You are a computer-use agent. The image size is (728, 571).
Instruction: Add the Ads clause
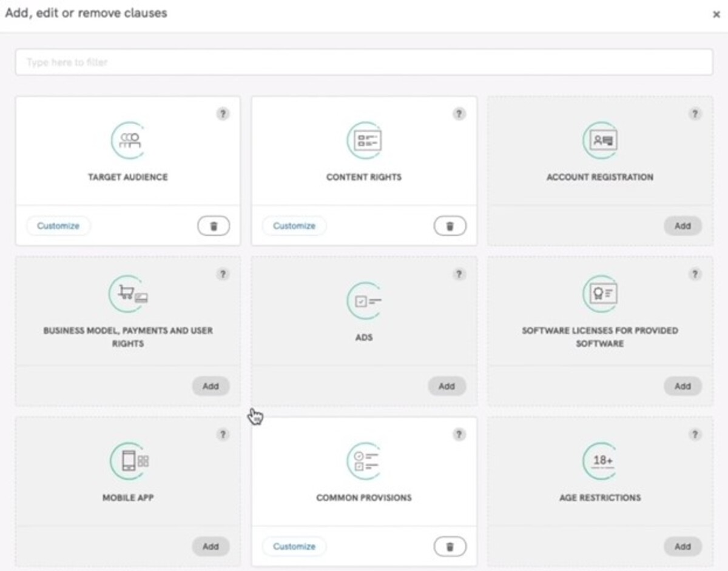[x=447, y=386]
